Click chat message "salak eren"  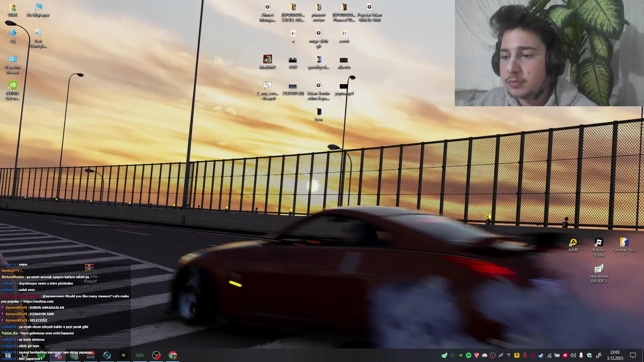tap(27, 290)
